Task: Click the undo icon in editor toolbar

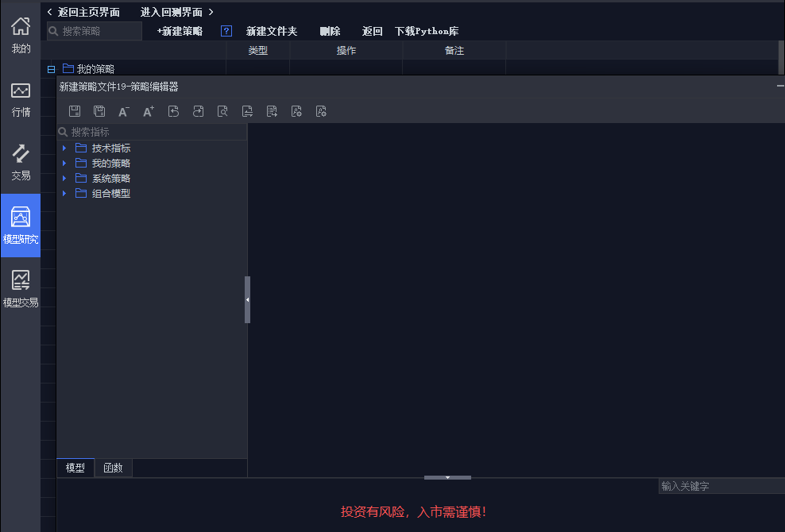Action: pyautogui.click(x=173, y=111)
